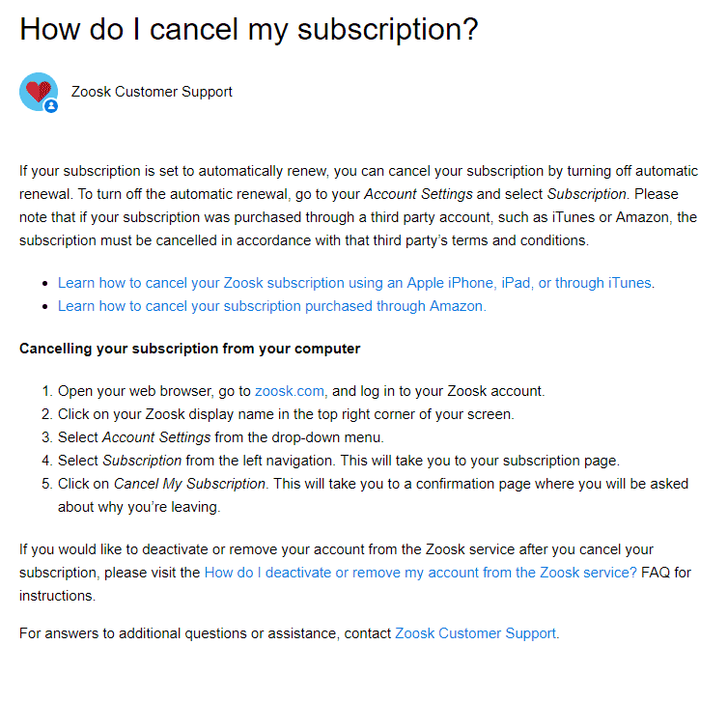Click the "How do I cancel my subscription?" heading
The image size is (728, 701).
click(x=248, y=29)
